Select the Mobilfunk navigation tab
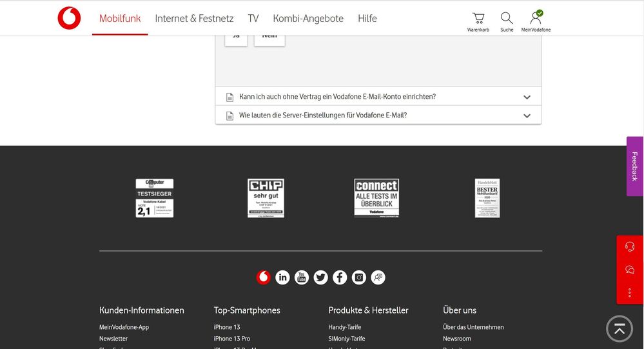Screen dimensions: 644x349 click(120, 19)
